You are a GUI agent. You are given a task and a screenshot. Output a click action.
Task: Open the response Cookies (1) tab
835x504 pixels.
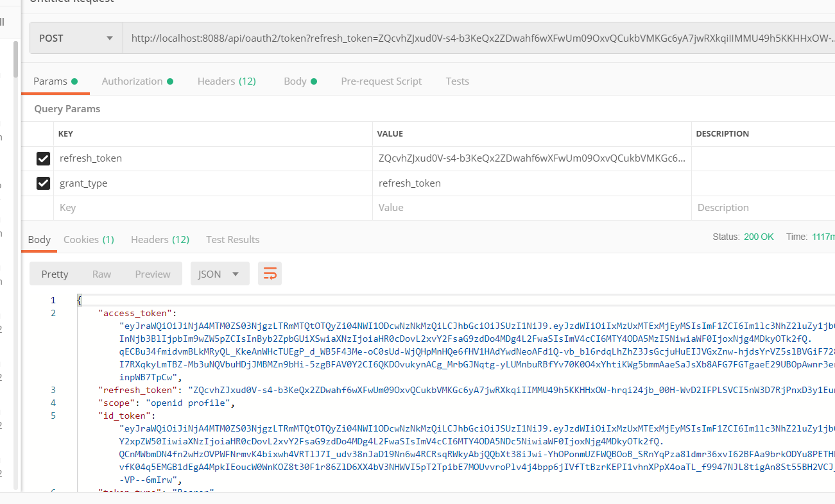(x=89, y=240)
